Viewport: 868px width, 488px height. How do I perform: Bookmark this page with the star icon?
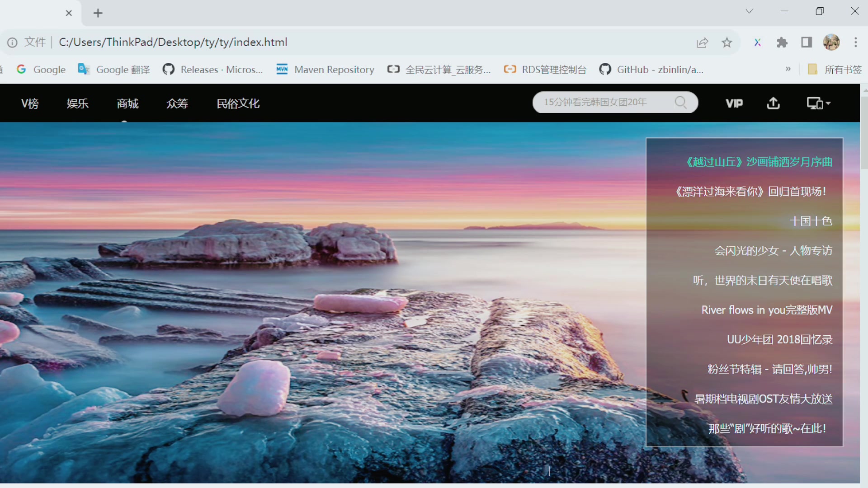tap(727, 42)
